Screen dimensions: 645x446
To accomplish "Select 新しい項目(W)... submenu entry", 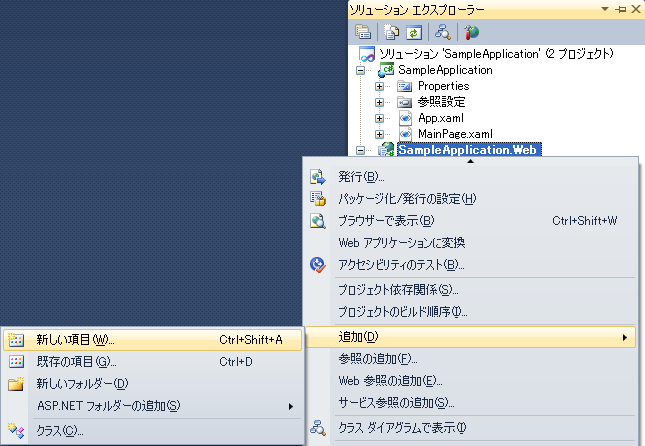I will [152, 340].
